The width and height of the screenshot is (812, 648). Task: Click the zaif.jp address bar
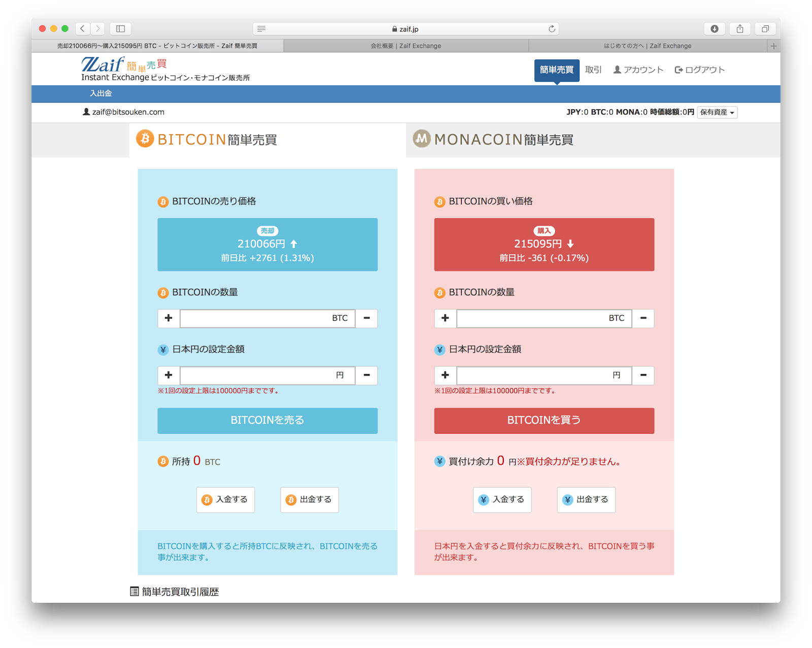[406, 29]
